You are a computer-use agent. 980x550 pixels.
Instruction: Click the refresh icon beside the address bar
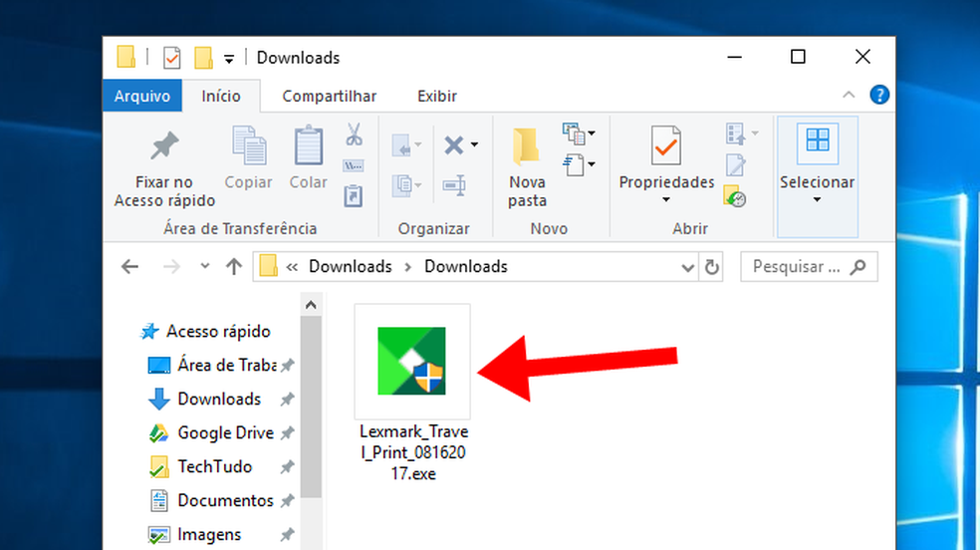tap(712, 267)
